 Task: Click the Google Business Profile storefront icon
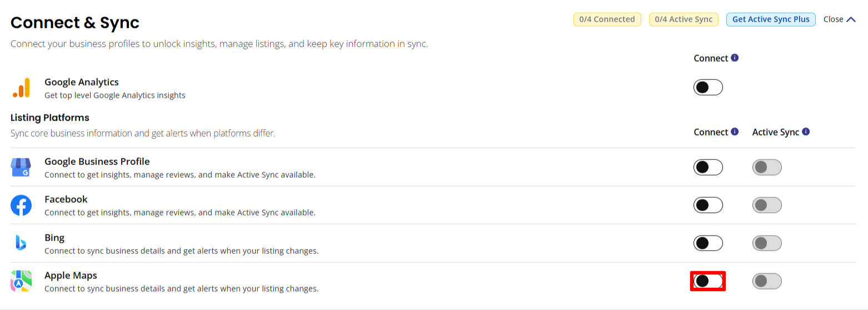pyautogui.click(x=21, y=167)
